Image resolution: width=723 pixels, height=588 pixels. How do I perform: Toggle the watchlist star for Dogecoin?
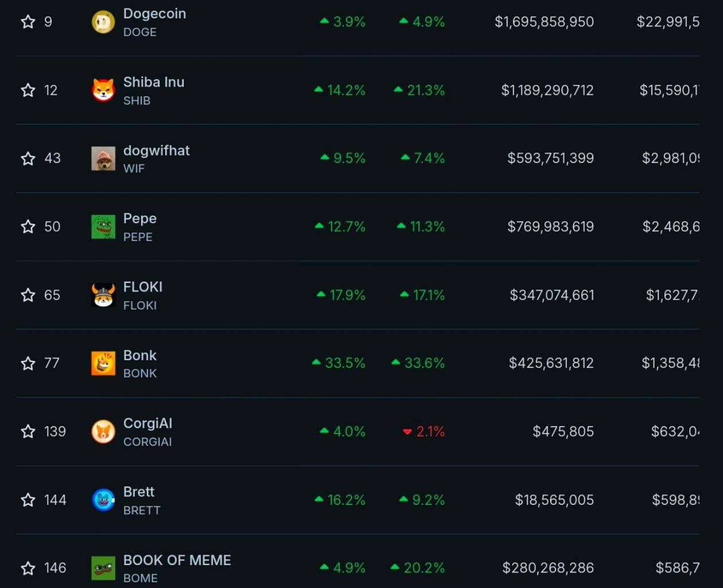click(28, 22)
